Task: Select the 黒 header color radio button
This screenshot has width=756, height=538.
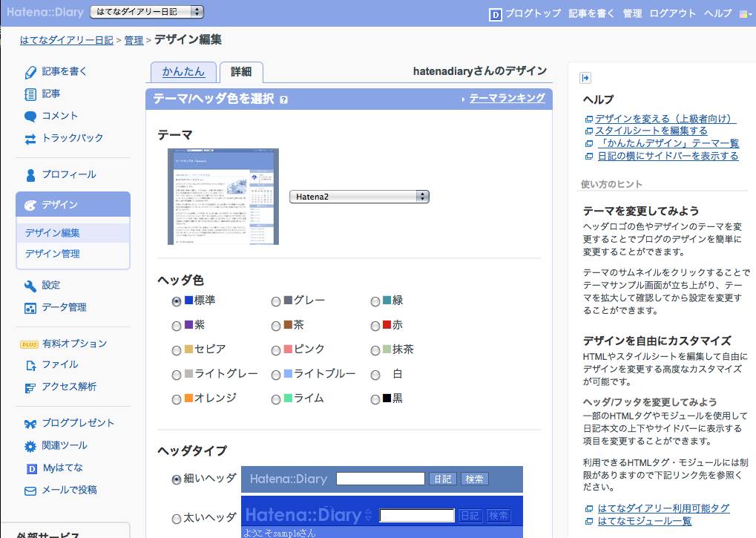Action: 375,400
